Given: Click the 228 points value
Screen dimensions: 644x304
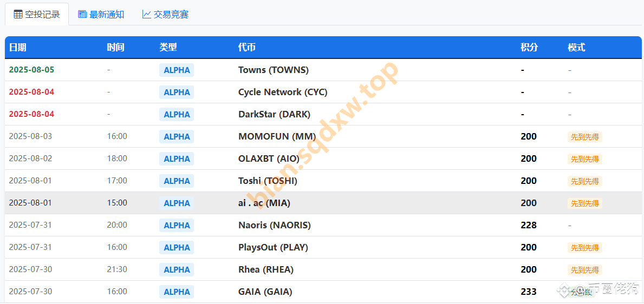Looking at the screenshot, I should 529,225.
